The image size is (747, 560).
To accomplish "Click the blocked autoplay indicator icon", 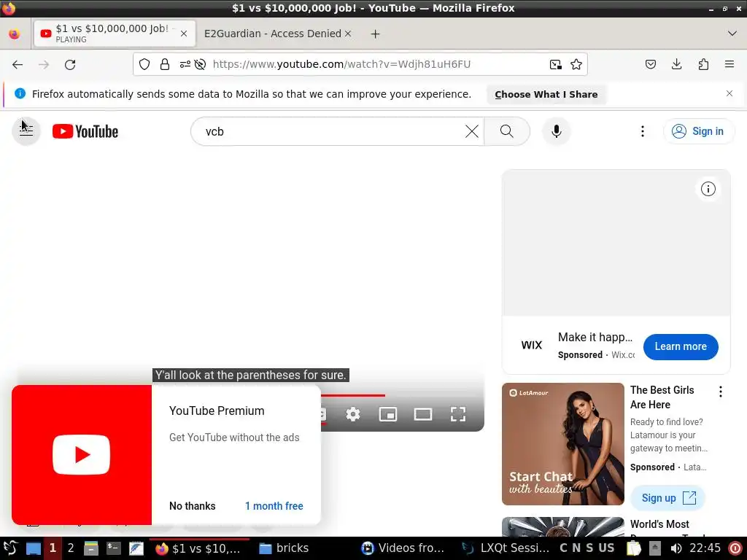I will click(200, 64).
